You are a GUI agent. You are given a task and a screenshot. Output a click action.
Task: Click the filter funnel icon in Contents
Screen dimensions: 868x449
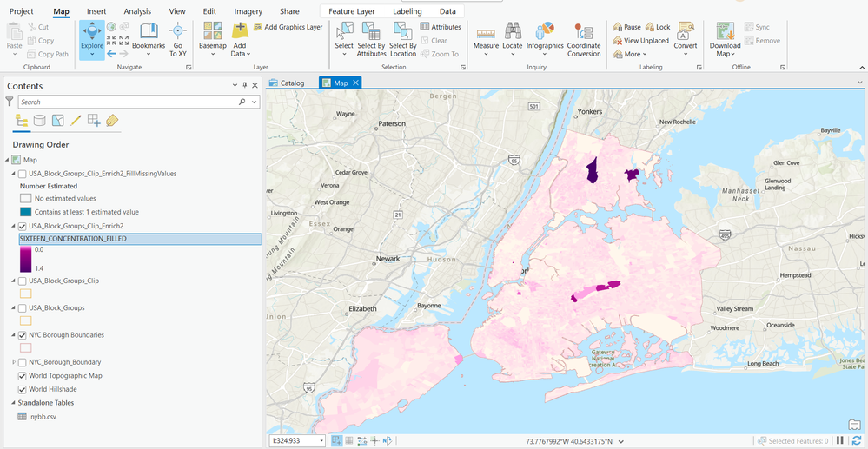[x=10, y=102]
